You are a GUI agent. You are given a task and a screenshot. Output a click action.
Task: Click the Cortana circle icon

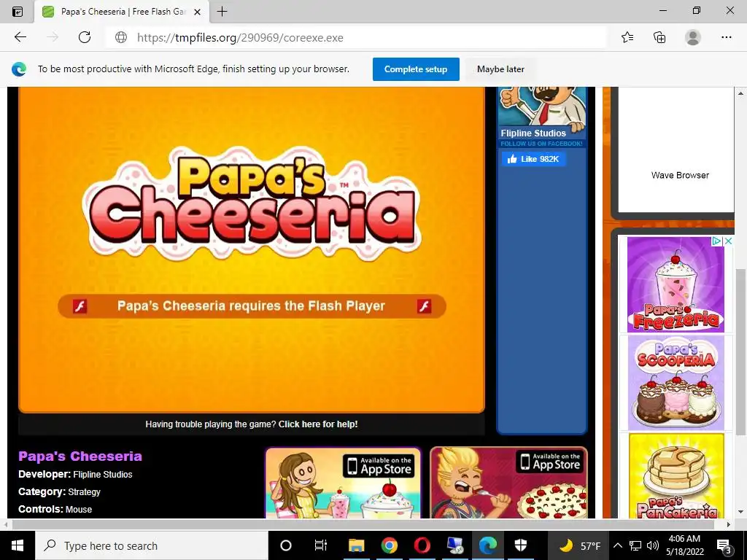click(x=286, y=545)
